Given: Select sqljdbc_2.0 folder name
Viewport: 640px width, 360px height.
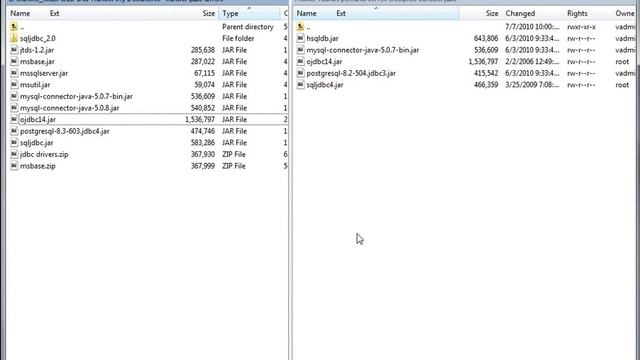Looking at the screenshot, I should (x=38, y=38).
